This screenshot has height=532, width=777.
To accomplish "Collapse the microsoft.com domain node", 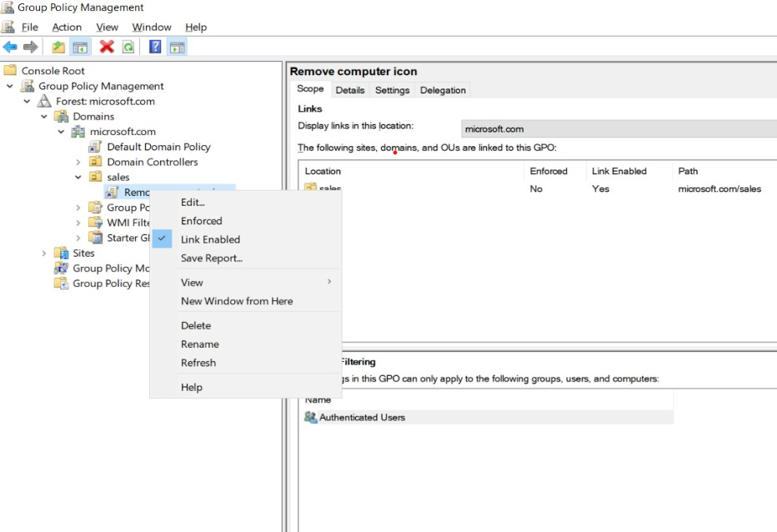I will pyautogui.click(x=61, y=132).
